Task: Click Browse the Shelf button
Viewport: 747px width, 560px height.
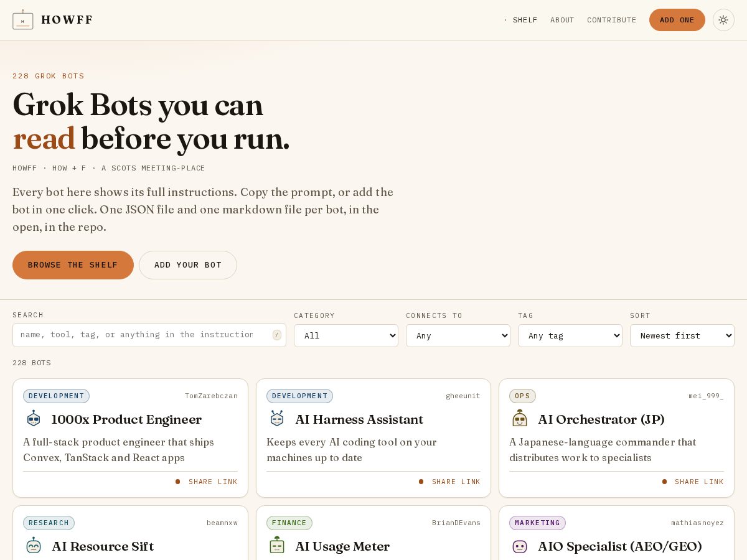Action: tap(73, 265)
